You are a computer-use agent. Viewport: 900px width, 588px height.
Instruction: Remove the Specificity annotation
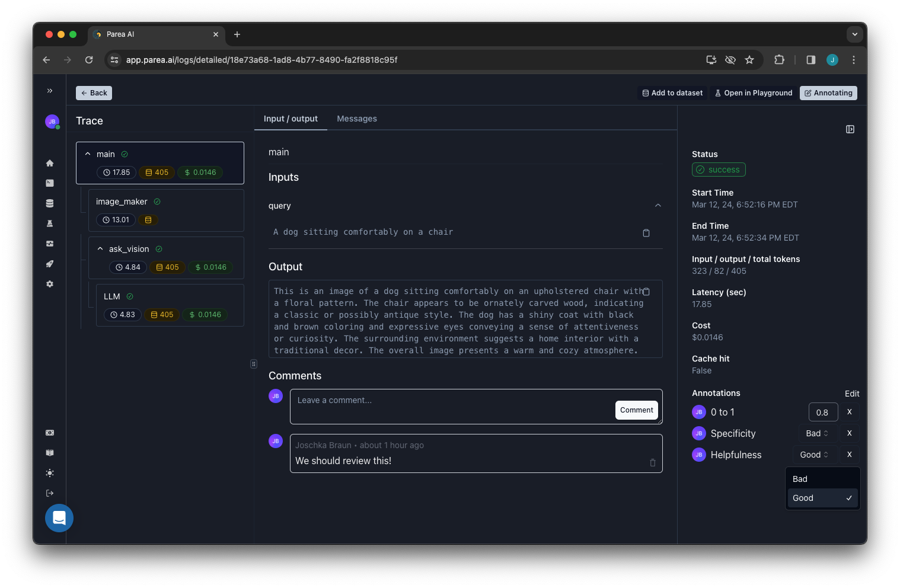pyautogui.click(x=850, y=433)
